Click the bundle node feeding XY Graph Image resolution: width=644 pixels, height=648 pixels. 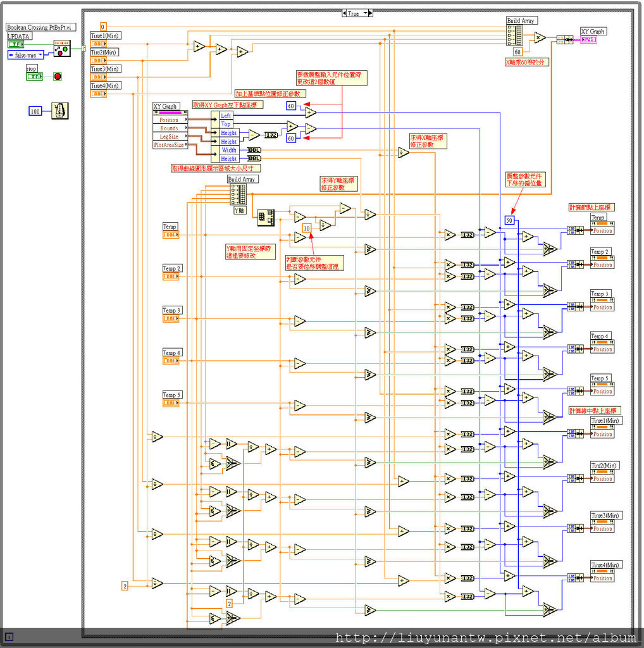[564, 40]
